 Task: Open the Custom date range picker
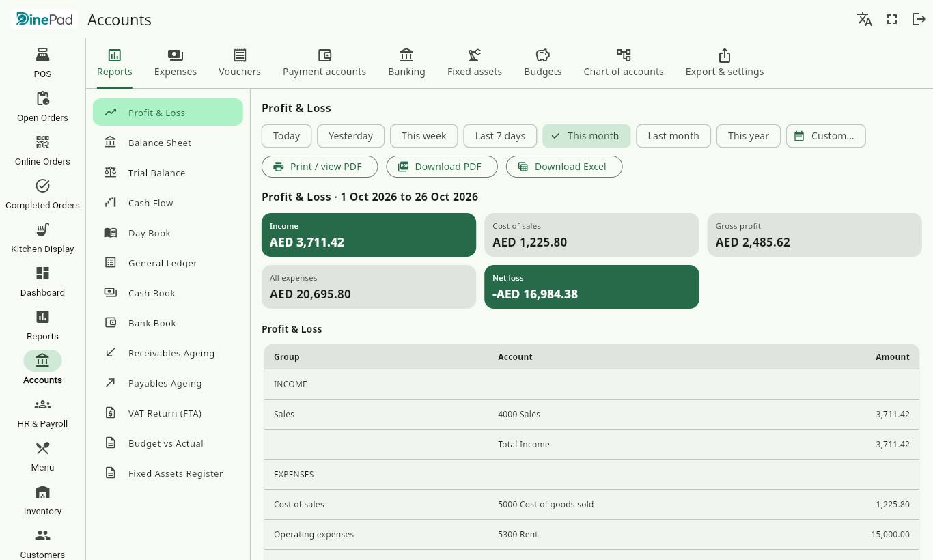coord(826,136)
